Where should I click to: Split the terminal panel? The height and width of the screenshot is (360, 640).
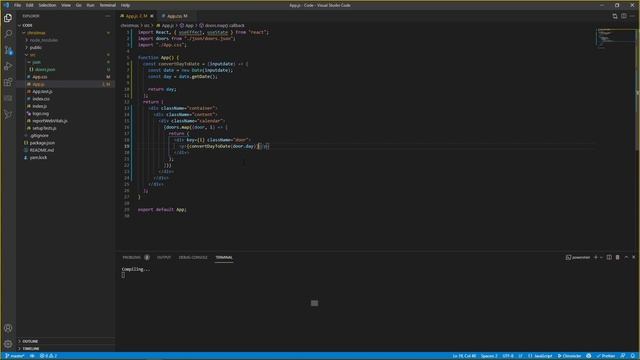609,257
